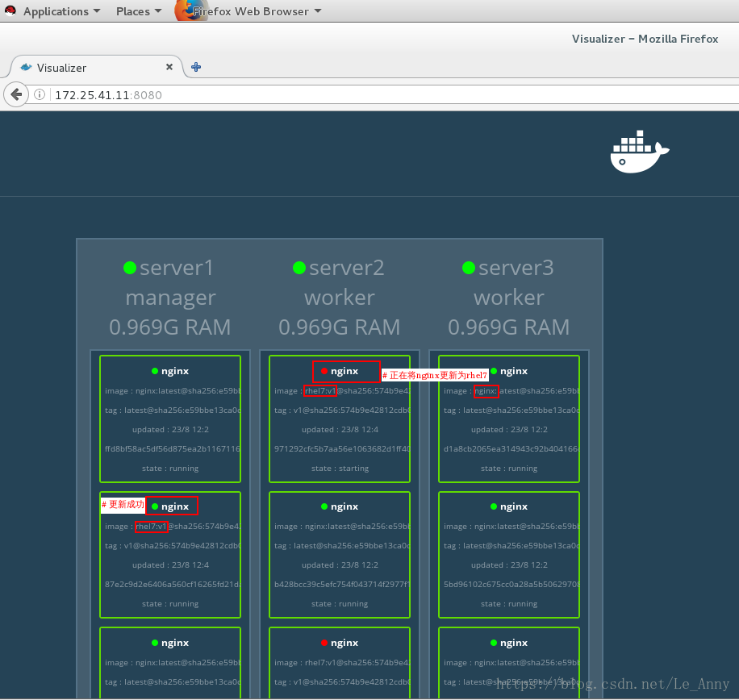Screen dimensions: 739x700
Task: Click the green dot on server2's second nginx container
Action: pyautogui.click(x=324, y=507)
